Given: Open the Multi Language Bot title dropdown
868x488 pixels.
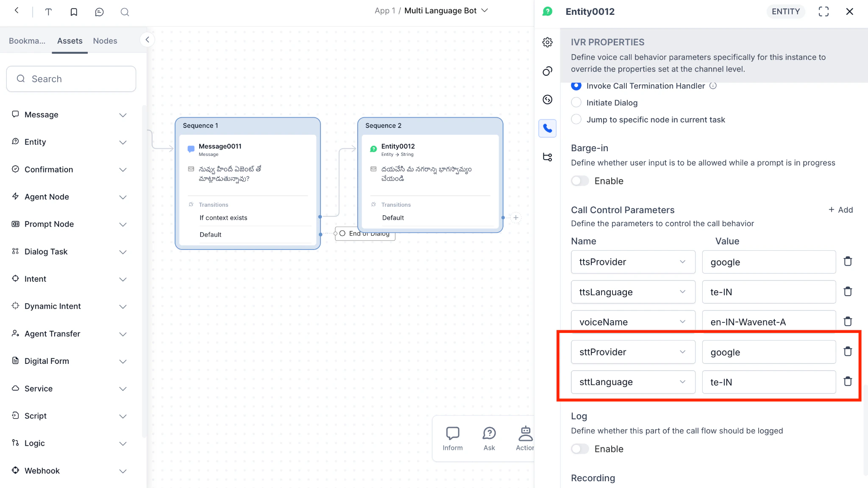Looking at the screenshot, I should 485,11.
